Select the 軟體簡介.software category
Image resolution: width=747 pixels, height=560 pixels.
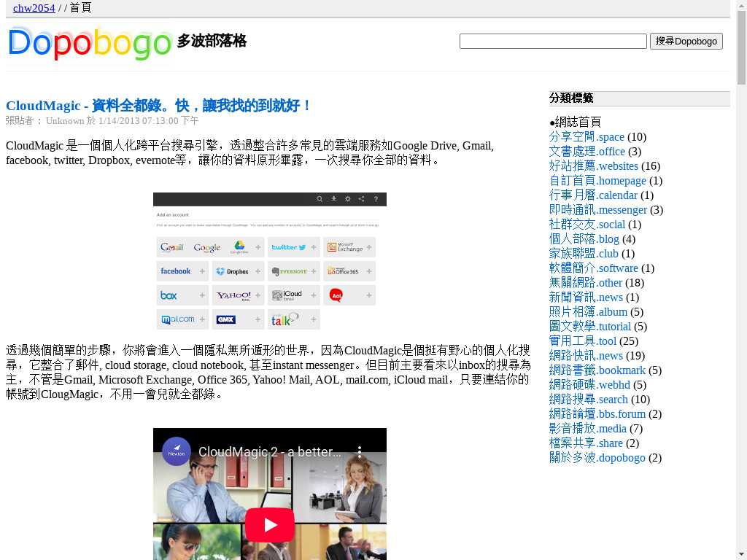point(594,268)
